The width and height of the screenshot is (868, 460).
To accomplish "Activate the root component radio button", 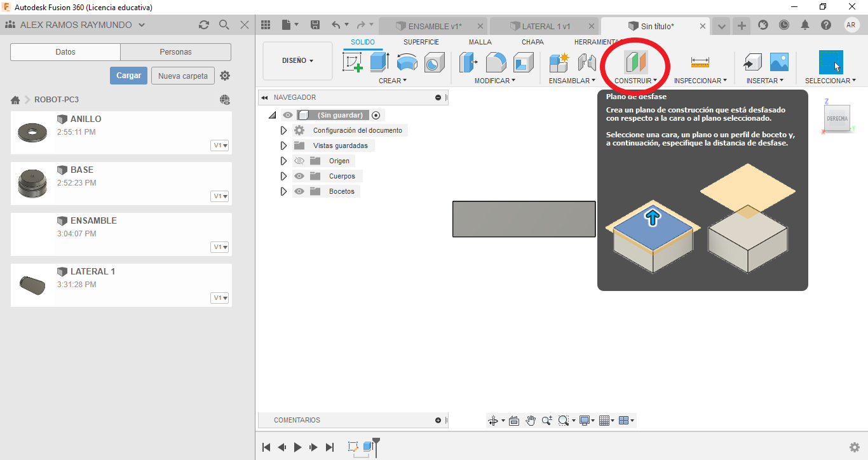I will (x=376, y=115).
